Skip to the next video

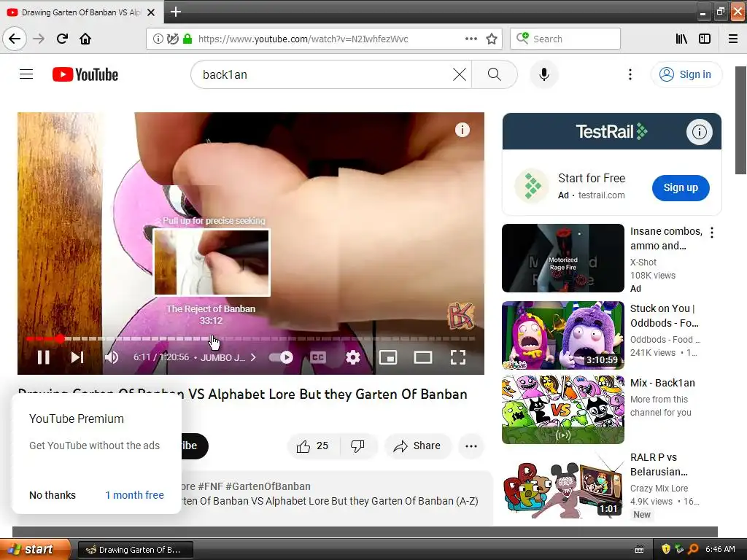pyautogui.click(x=77, y=357)
